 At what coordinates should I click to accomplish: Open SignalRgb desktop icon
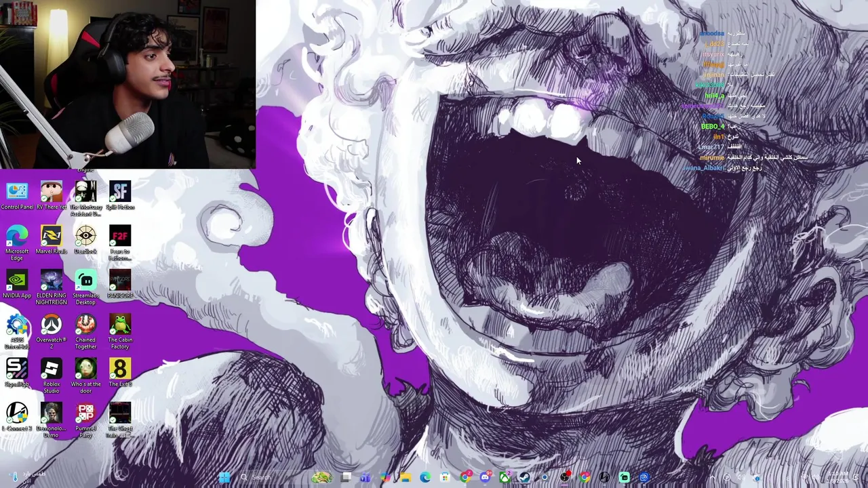(x=17, y=373)
